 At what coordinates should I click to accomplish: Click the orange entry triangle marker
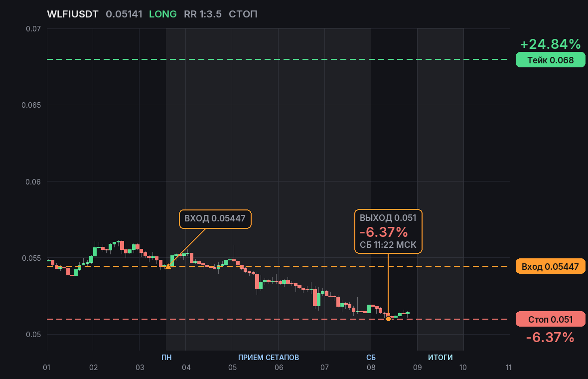[168, 266]
